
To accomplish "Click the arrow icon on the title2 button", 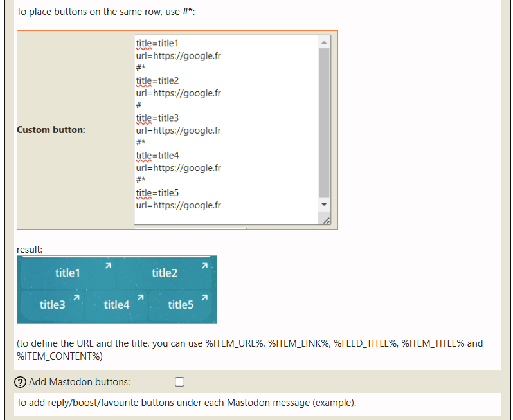I will tap(205, 265).
